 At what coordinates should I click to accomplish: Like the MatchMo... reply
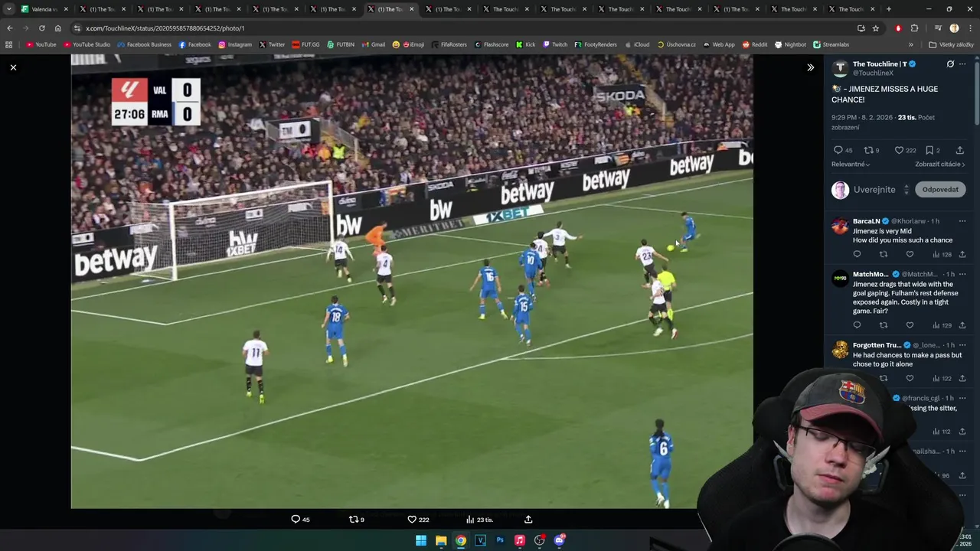click(910, 325)
